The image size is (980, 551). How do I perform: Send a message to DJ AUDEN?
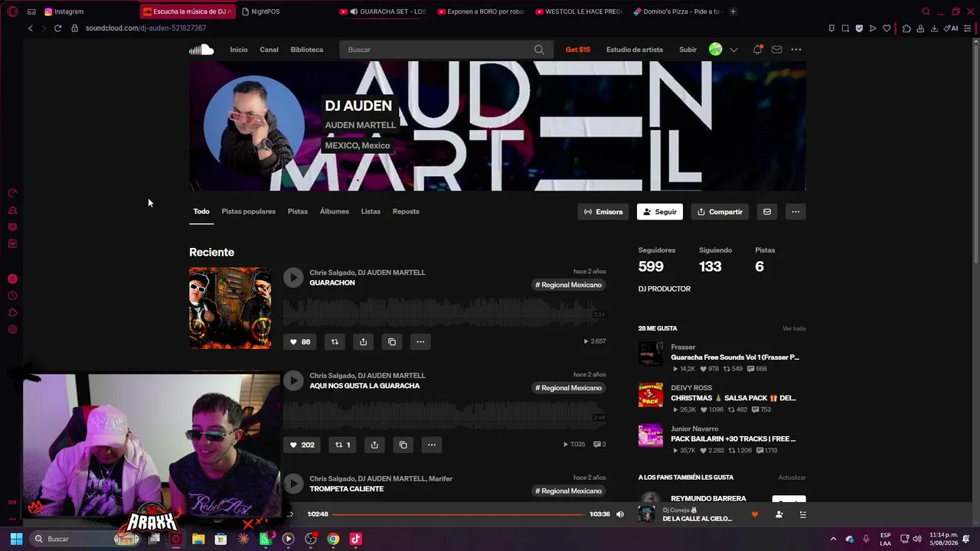pos(767,212)
